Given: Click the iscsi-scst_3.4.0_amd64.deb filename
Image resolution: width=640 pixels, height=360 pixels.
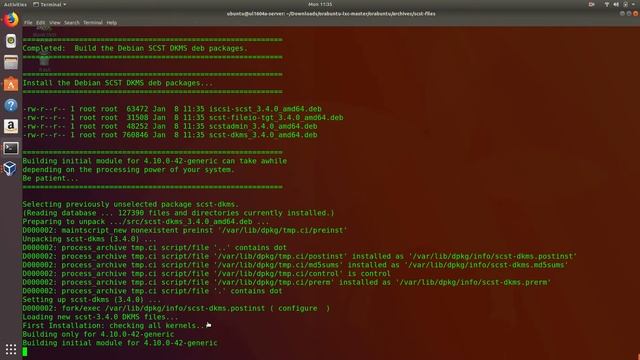Looking at the screenshot, I should (265, 109).
